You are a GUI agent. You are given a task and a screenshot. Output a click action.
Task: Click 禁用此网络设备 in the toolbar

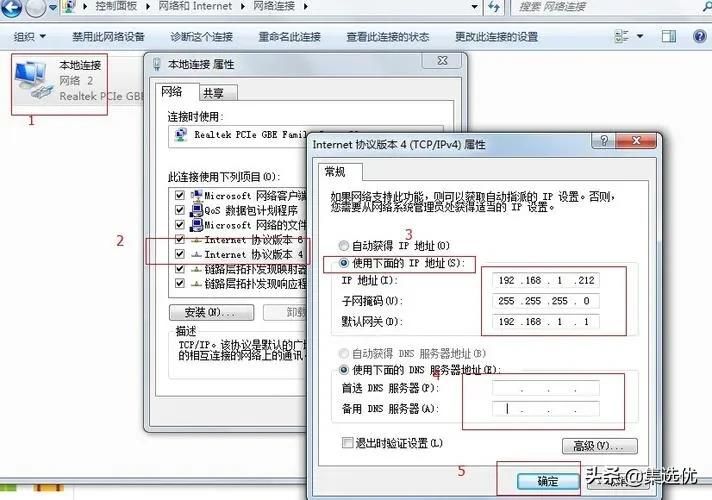(108, 36)
